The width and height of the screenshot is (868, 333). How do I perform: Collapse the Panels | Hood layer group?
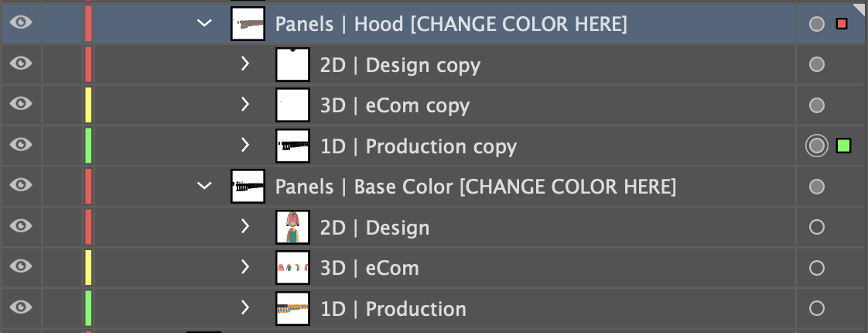[x=204, y=24]
